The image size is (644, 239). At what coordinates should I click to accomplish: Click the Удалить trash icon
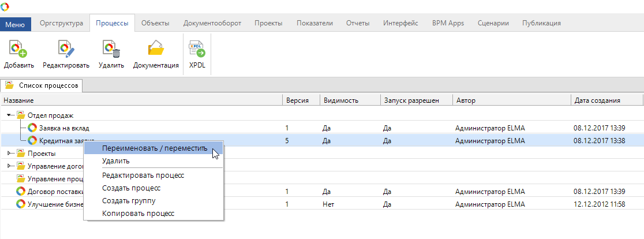coord(111,50)
